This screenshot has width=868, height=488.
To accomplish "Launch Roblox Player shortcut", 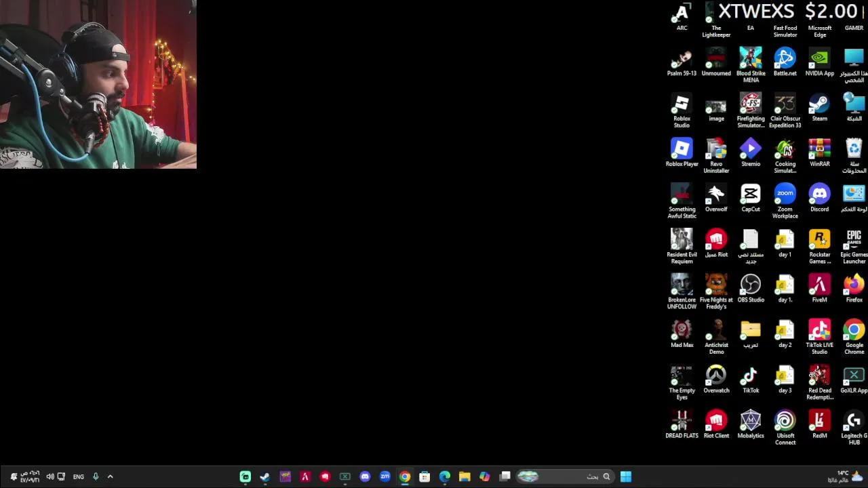I will (x=682, y=153).
